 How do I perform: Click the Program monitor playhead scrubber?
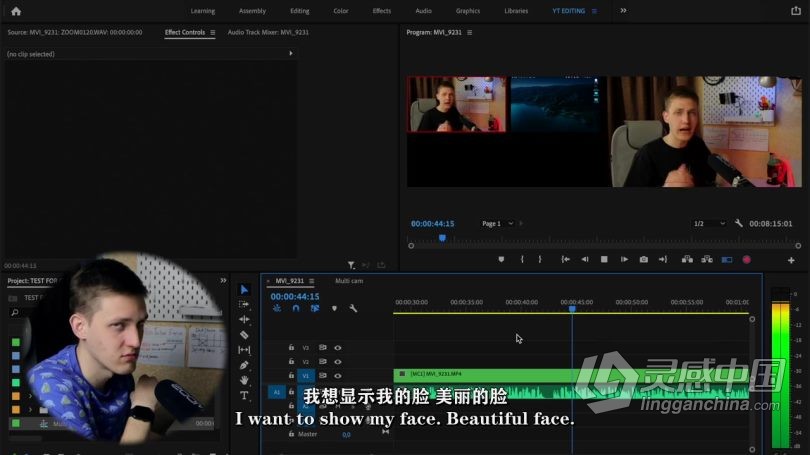click(442, 238)
